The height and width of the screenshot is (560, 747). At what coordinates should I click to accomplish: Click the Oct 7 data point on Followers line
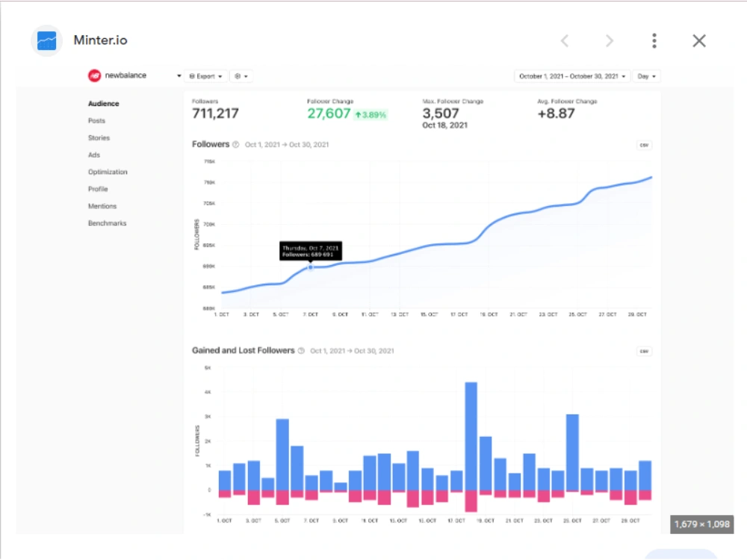[310, 267]
